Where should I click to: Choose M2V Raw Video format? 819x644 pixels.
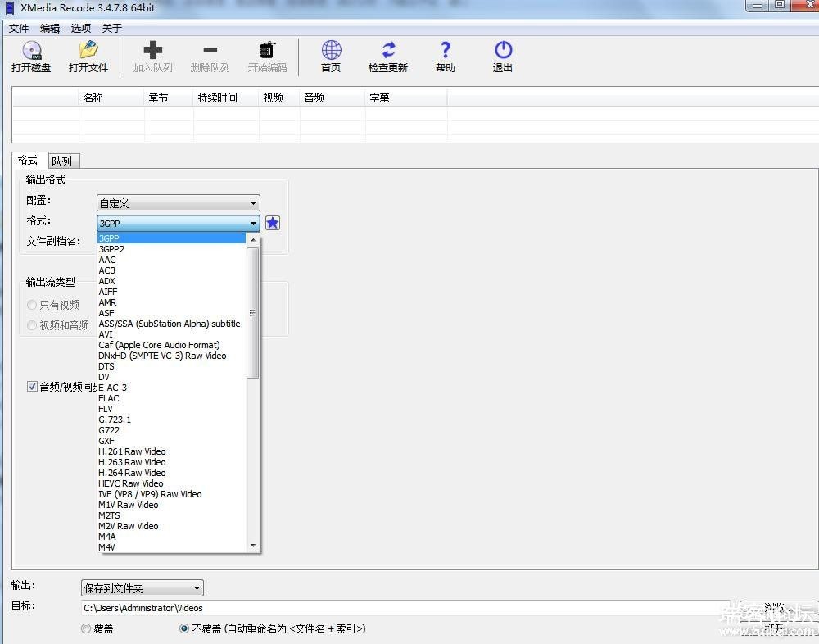click(171, 526)
